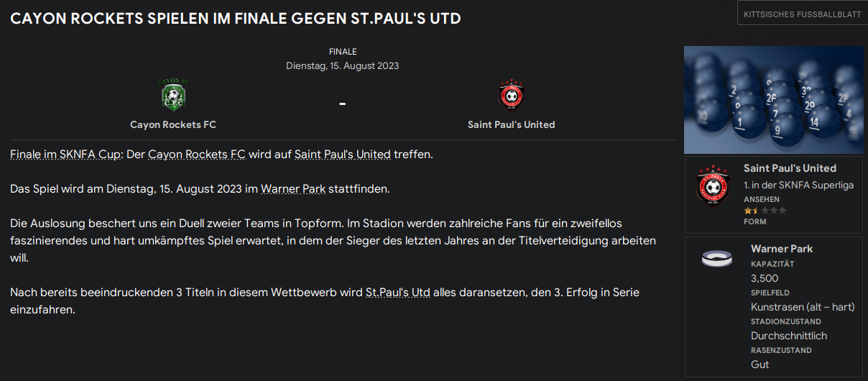Click the Warner Park stadium icon
Viewport: 868px width, 381px height.
point(716,259)
